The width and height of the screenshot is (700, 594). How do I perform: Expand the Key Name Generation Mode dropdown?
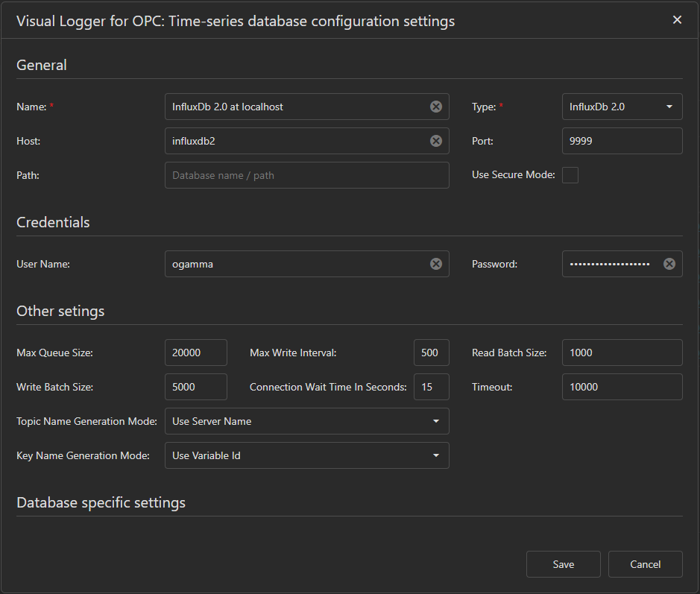[x=306, y=455]
